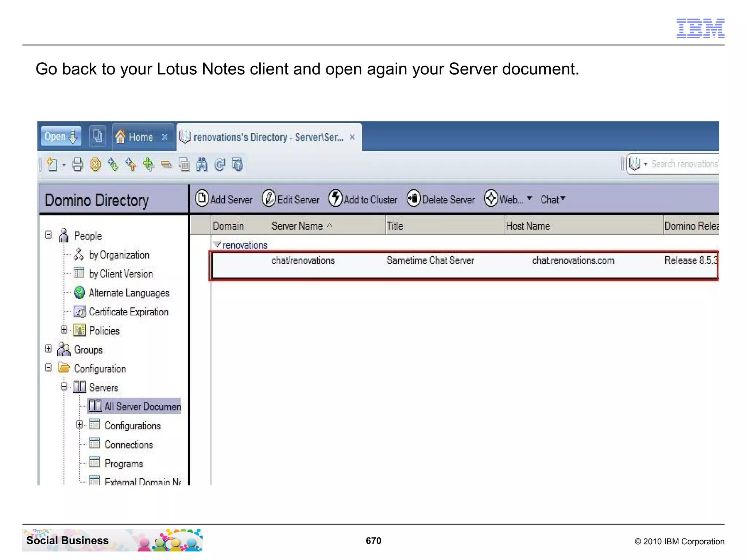The width and height of the screenshot is (747, 560).
Task: Click the Sametime Chat Server title cell
Action: [x=430, y=261]
